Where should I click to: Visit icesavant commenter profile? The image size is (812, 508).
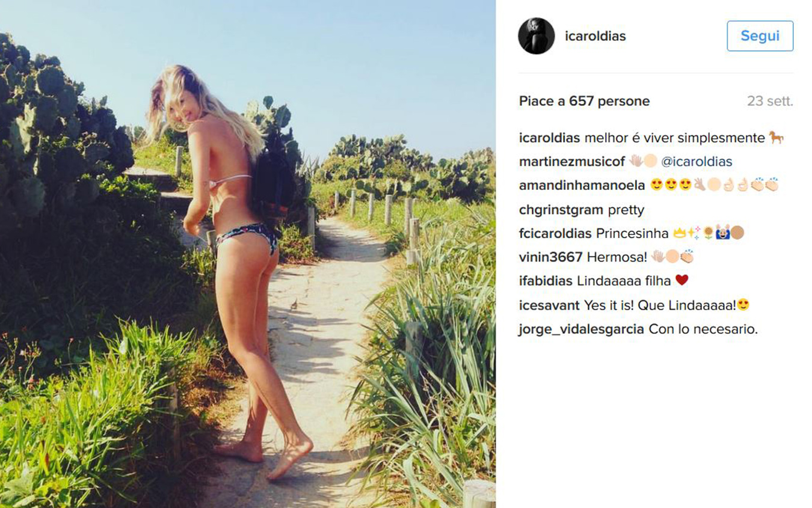[x=549, y=305]
